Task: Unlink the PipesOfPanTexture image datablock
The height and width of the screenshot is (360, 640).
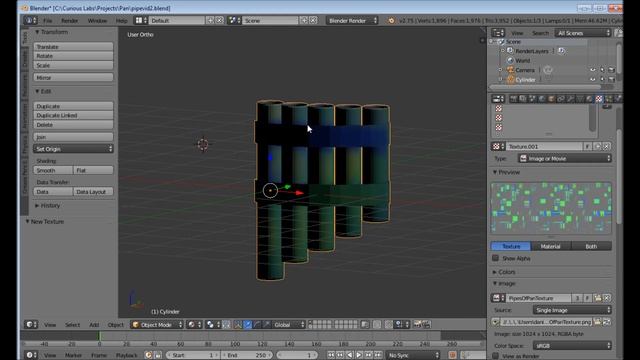Action: tap(607, 298)
